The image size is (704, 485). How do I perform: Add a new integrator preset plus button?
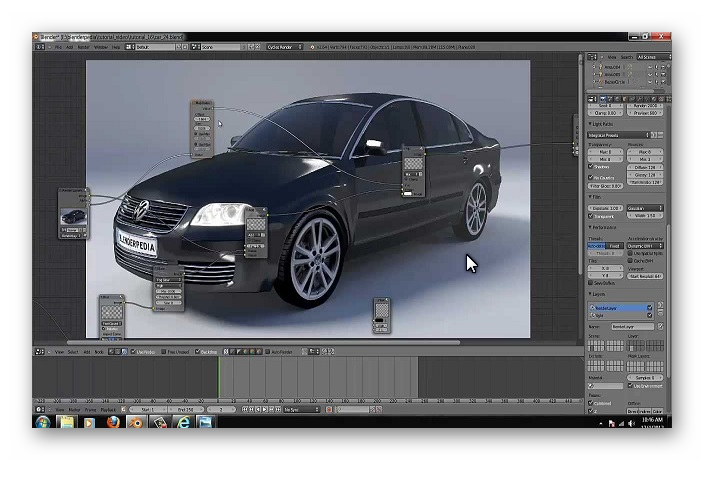(x=654, y=135)
